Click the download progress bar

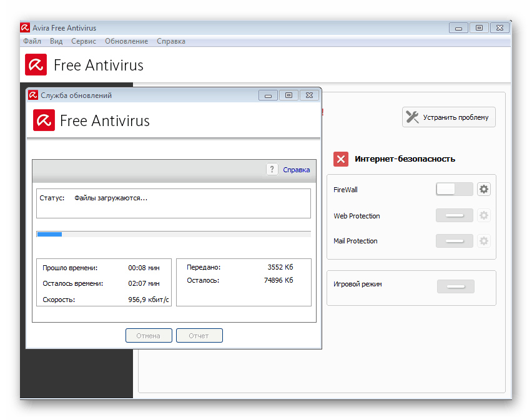pyautogui.click(x=174, y=234)
